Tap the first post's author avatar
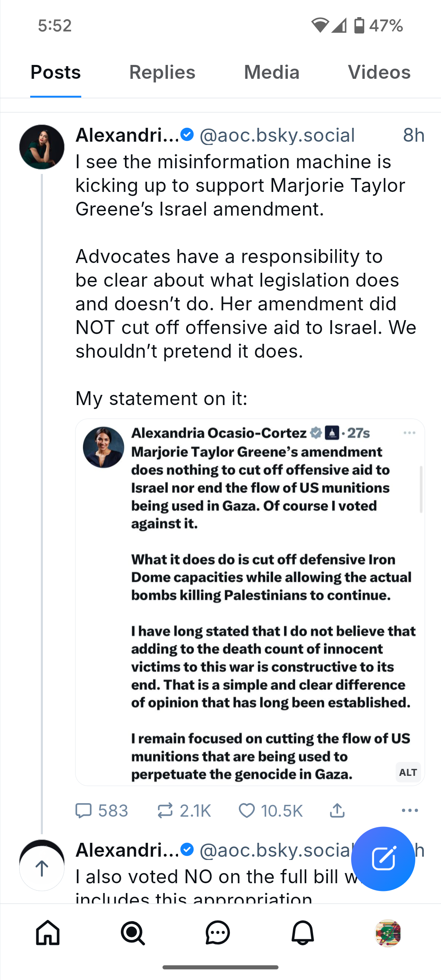 click(x=42, y=147)
